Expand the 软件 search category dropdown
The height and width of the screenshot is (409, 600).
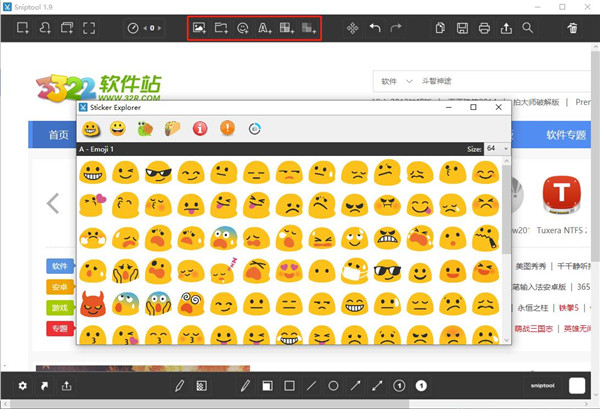tap(394, 80)
